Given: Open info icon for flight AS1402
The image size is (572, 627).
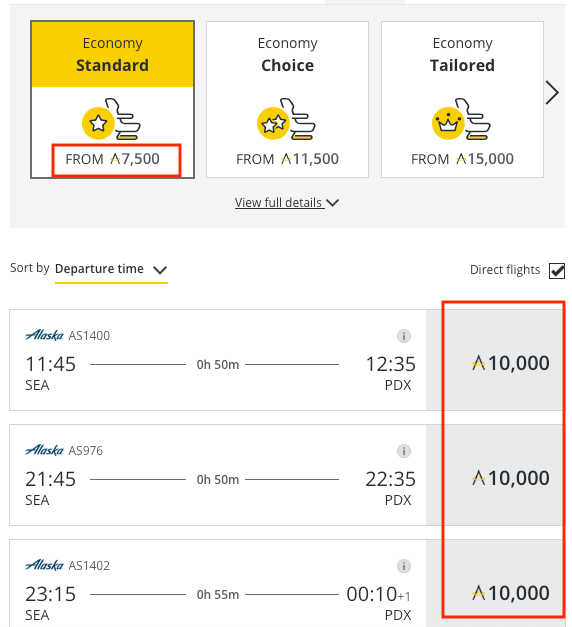Looking at the screenshot, I should tap(404, 566).
